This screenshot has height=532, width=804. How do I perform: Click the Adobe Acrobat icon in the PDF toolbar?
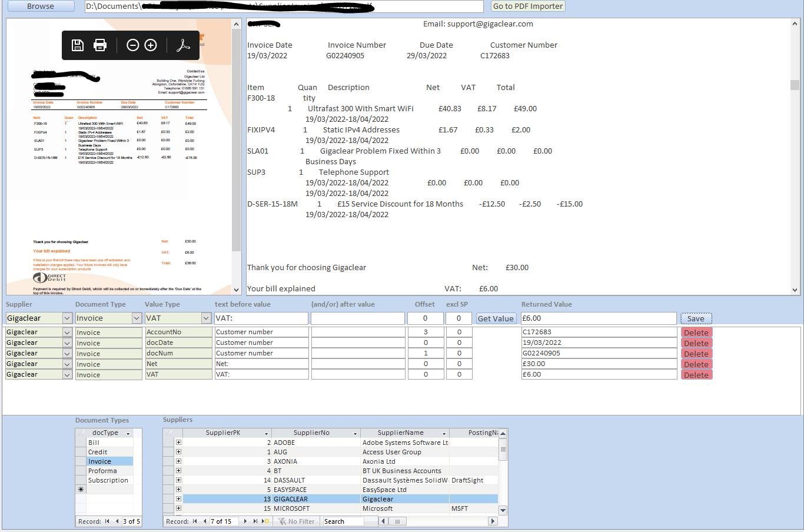183,45
